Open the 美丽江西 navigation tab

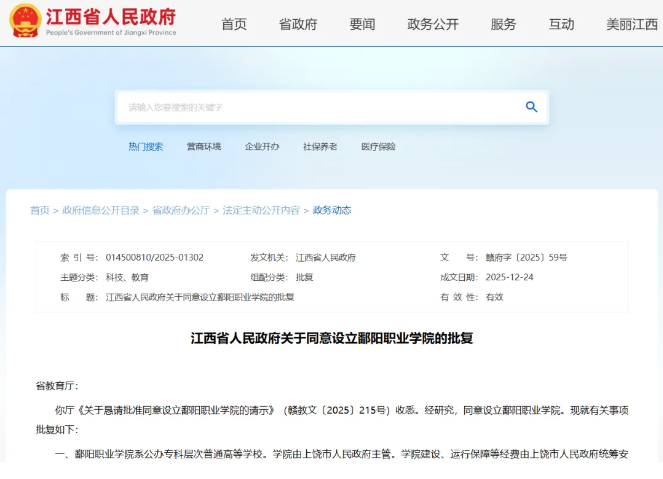tap(631, 24)
